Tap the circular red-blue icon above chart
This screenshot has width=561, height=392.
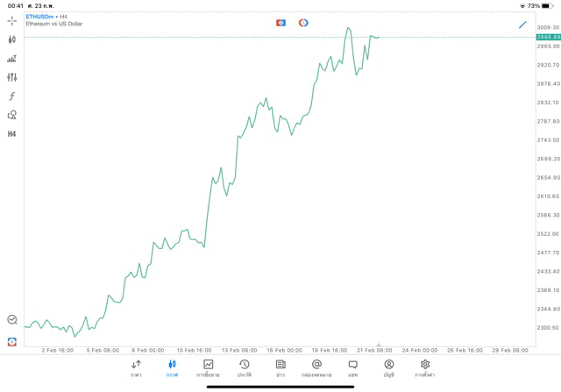(303, 23)
